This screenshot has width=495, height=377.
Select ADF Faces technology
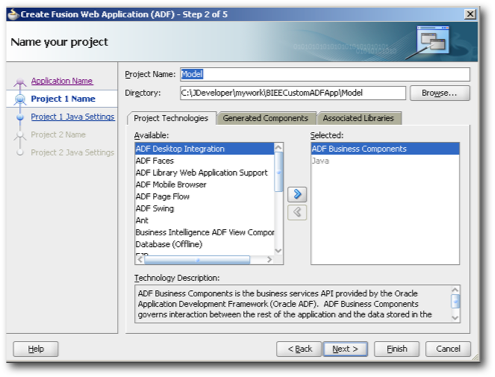pos(204,161)
